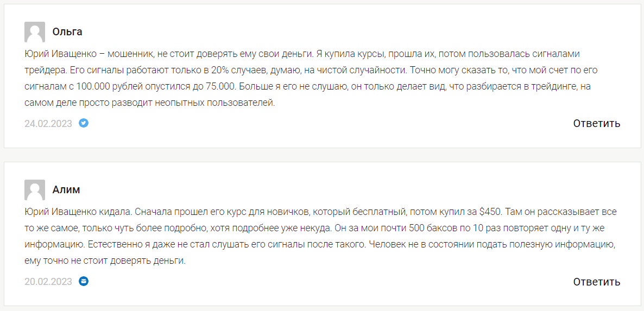Image resolution: width=644 pixels, height=311 pixels.
Task: Reply to Ольга's comment via Ответить
Action: tap(597, 123)
